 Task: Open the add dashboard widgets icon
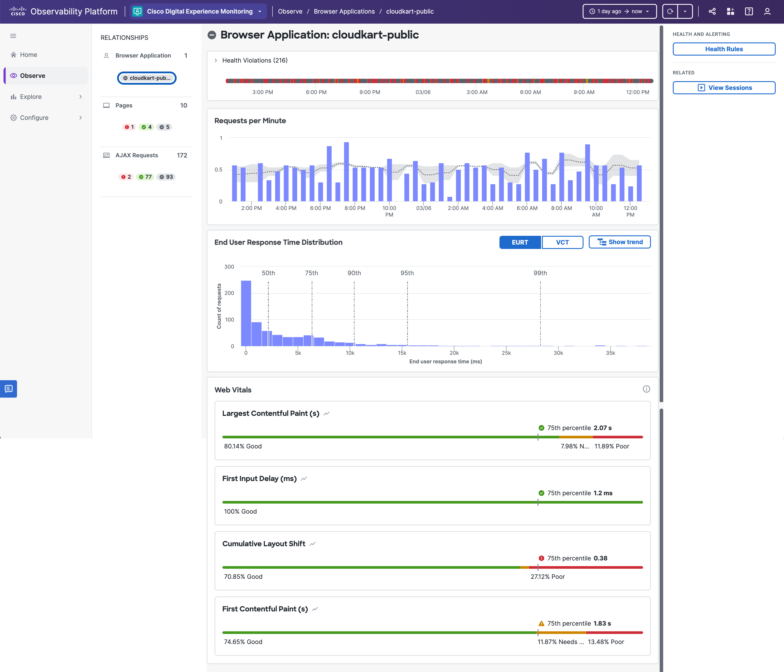730,11
